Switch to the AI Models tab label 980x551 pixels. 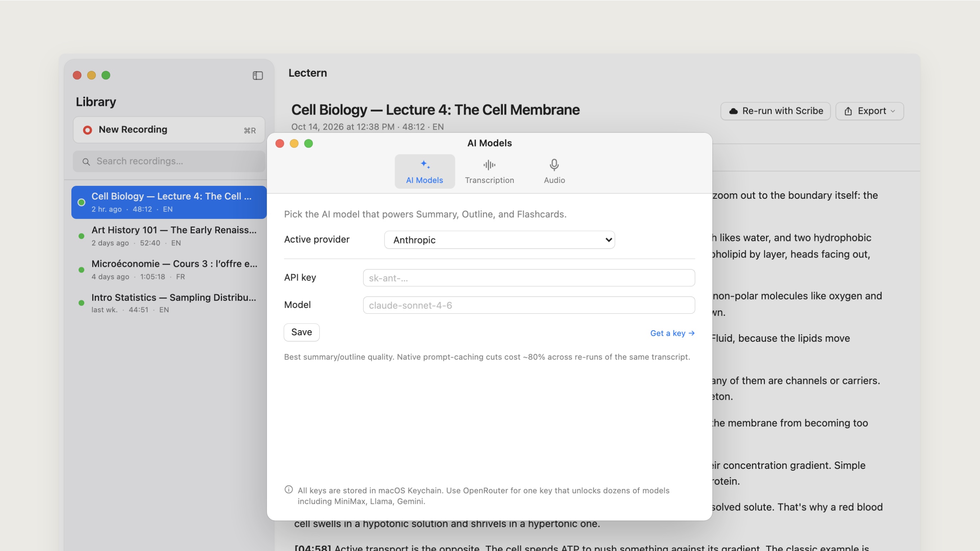[424, 180]
